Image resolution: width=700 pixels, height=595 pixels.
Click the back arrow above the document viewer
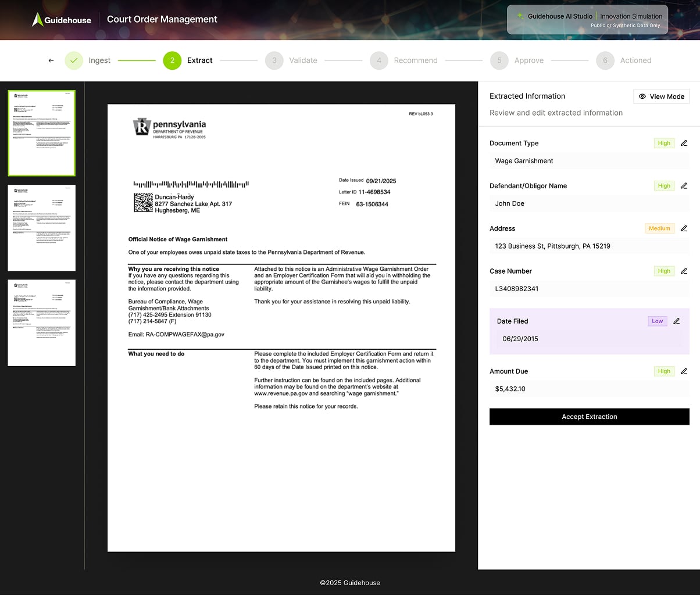coord(51,60)
